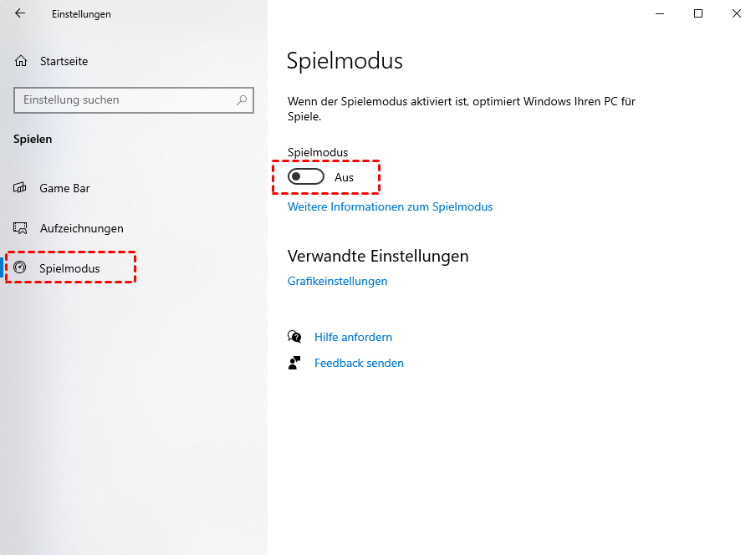Maximize the Einstellungen window
This screenshot has height=555, width=756.
(698, 13)
